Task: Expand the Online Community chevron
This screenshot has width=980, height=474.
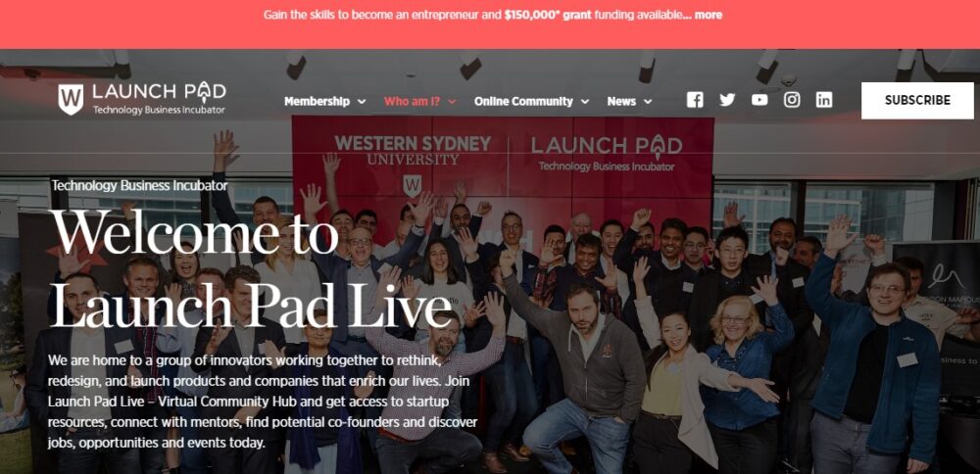Action: click(x=584, y=102)
